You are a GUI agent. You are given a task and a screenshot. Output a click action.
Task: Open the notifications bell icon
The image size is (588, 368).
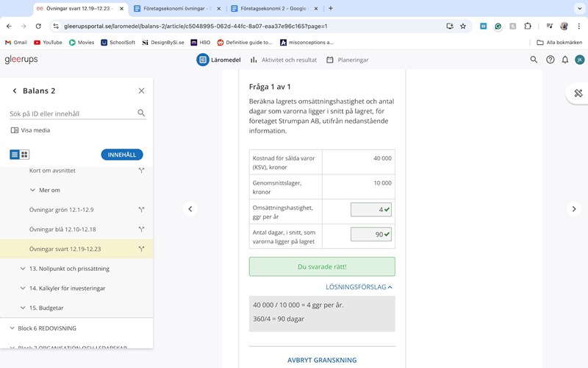[x=564, y=60]
